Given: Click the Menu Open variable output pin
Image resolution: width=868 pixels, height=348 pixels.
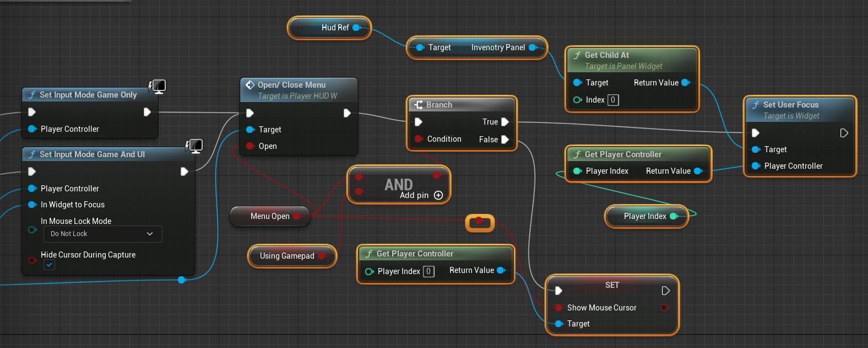Looking at the screenshot, I should point(297,216).
